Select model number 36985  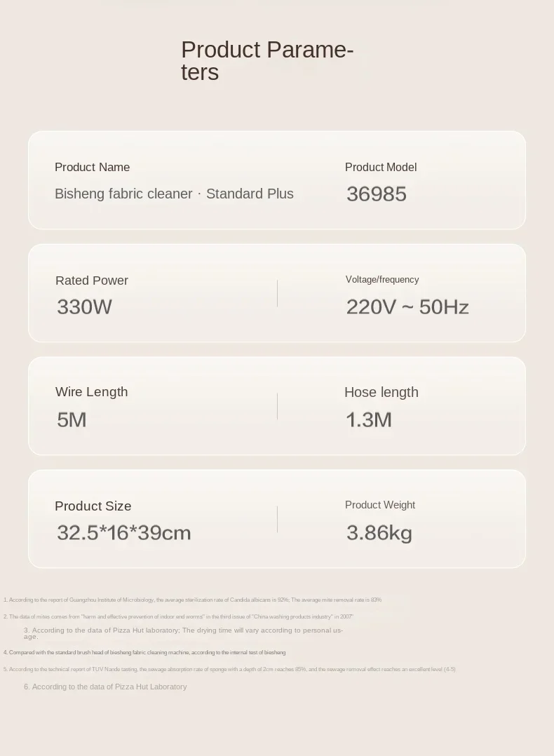376,194
